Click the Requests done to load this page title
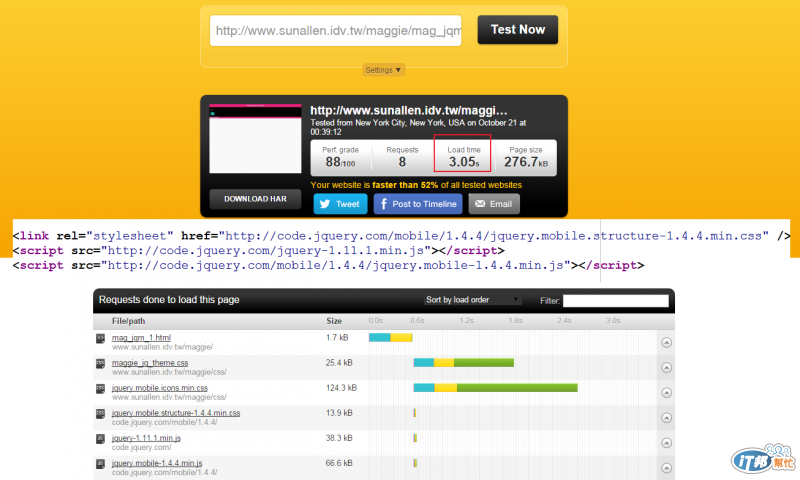Screen dimensions: 800x480 [169, 300]
